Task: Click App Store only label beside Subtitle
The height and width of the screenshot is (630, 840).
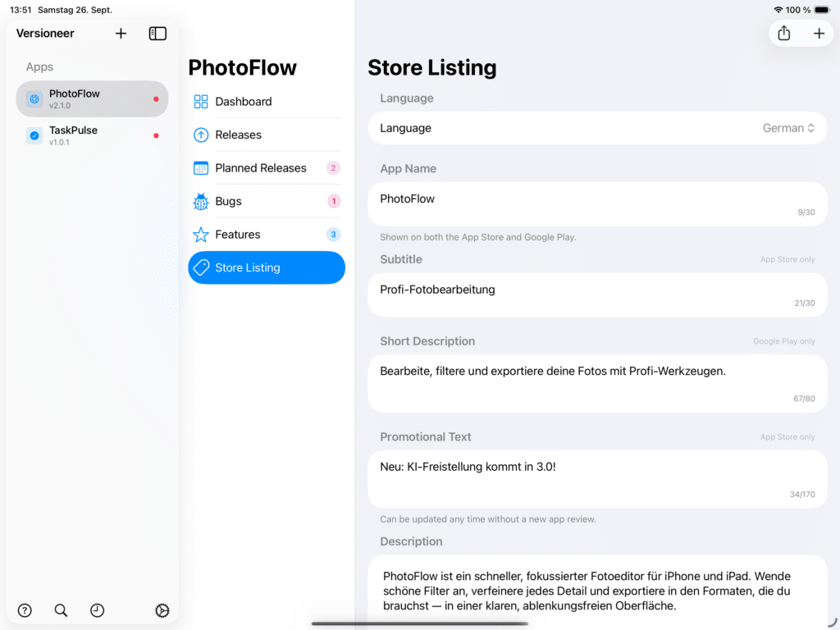Action: point(787,259)
